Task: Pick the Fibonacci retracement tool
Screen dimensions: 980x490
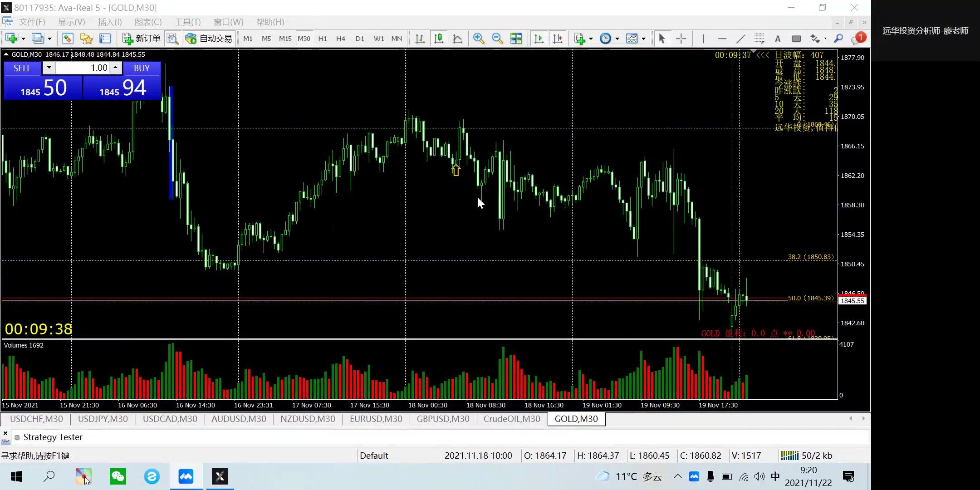Action: point(759,39)
